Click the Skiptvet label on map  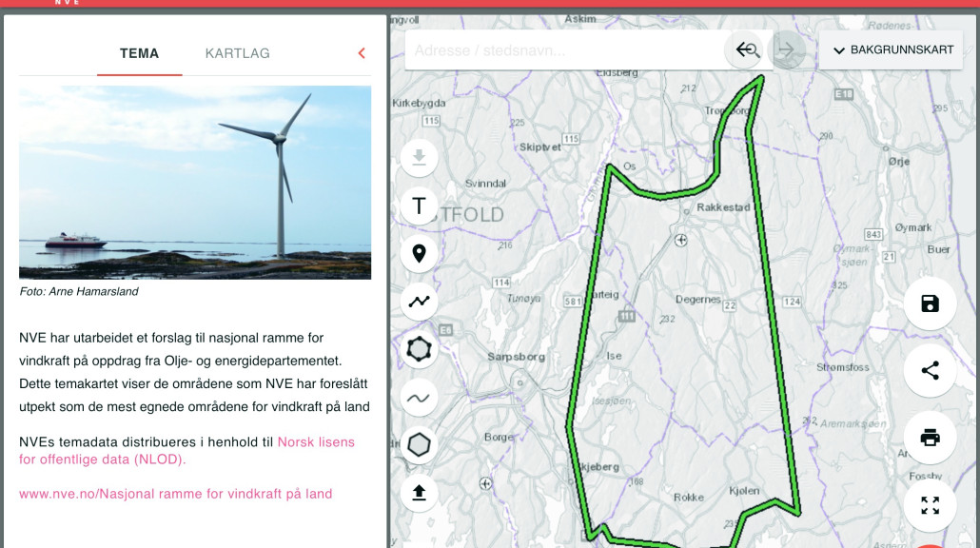540,147
